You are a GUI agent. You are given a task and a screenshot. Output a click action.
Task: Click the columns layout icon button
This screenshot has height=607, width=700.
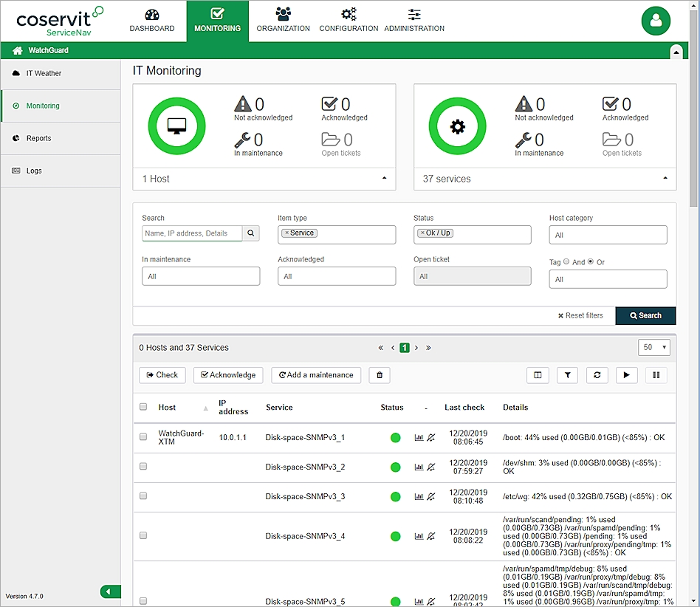click(x=538, y=375)
